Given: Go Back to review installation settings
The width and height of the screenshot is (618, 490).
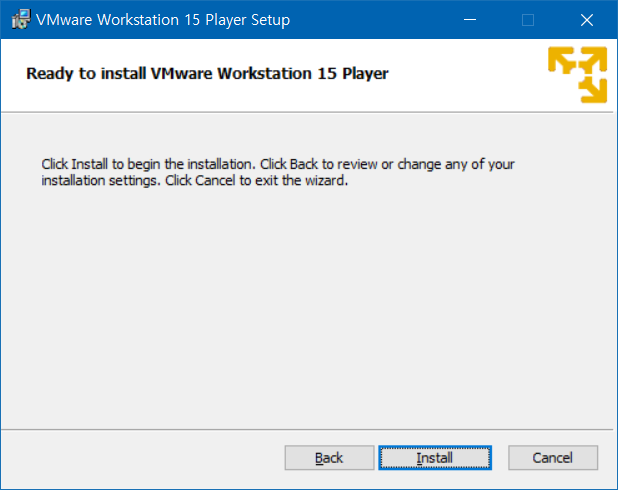Looking at the screenshot, I should point(329,458).
